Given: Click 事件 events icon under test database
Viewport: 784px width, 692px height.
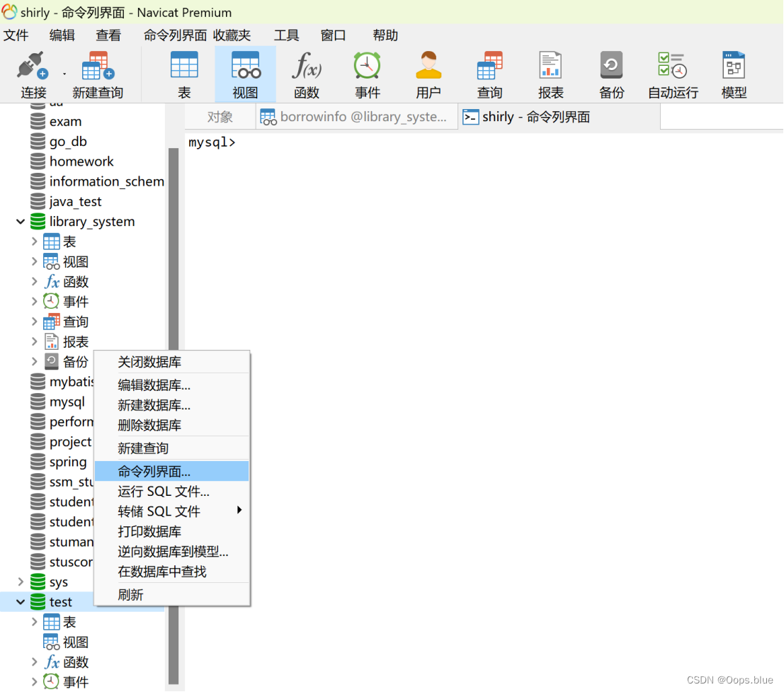Looking at the screenshot, I should click(51, 682).
